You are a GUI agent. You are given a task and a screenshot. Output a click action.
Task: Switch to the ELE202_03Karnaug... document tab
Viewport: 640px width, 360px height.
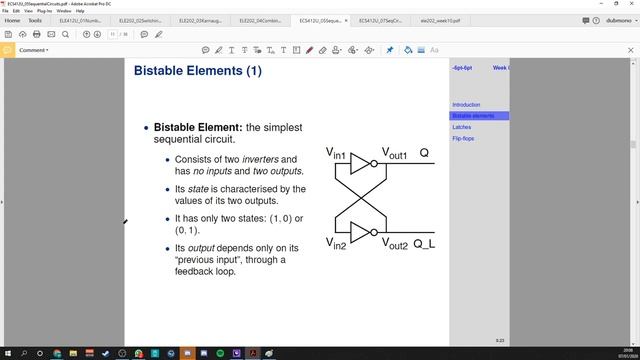pyautogui.click(x=200, y=20)
